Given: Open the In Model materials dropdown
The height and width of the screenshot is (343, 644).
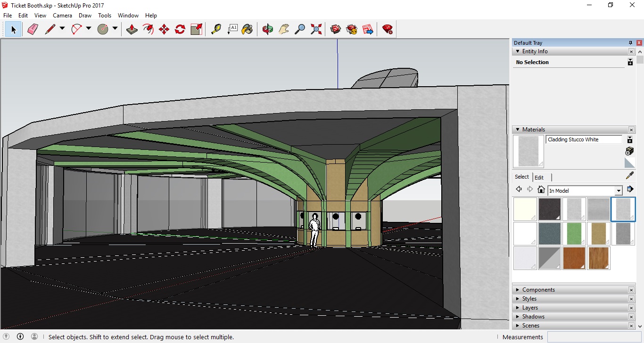Looking at the screenshot, I should click(618, 191).
